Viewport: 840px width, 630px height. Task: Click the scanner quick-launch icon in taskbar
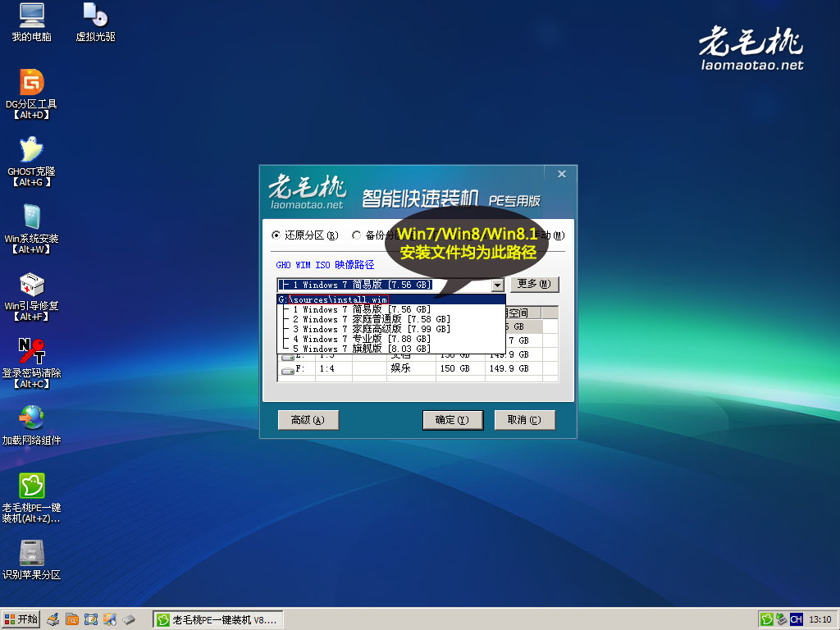pos(53,620)
